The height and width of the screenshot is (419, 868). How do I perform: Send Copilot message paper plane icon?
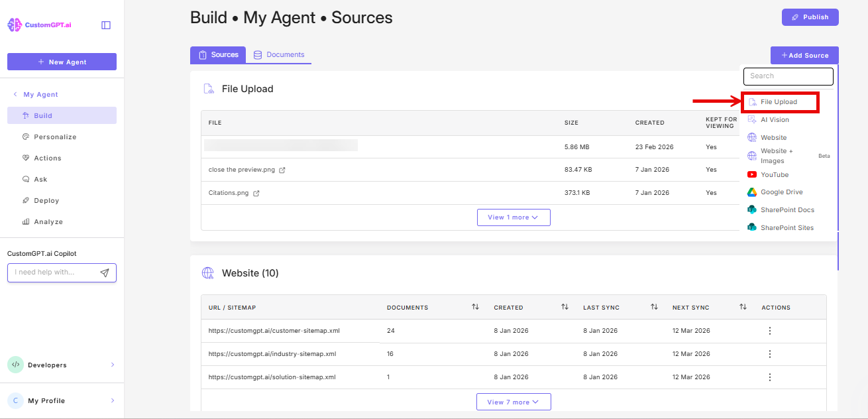coord(105,272)
